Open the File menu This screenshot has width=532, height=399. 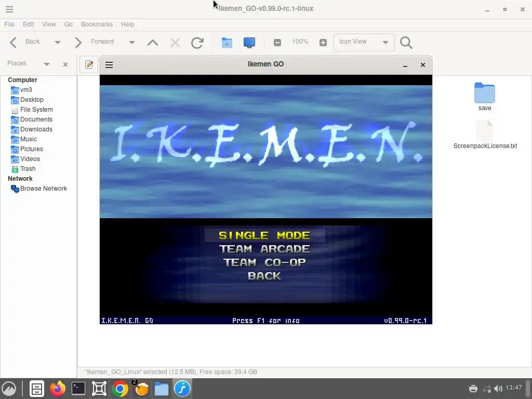[x=9, y=24]
